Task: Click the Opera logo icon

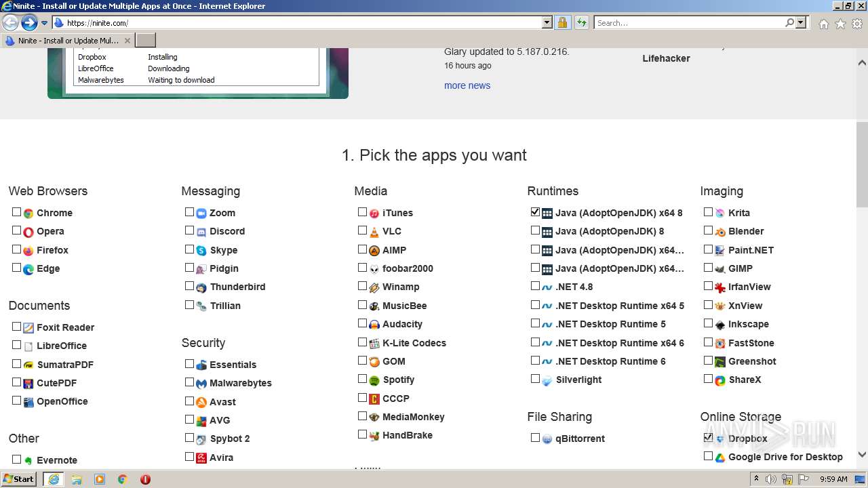Action: click(x=28, y=232)
